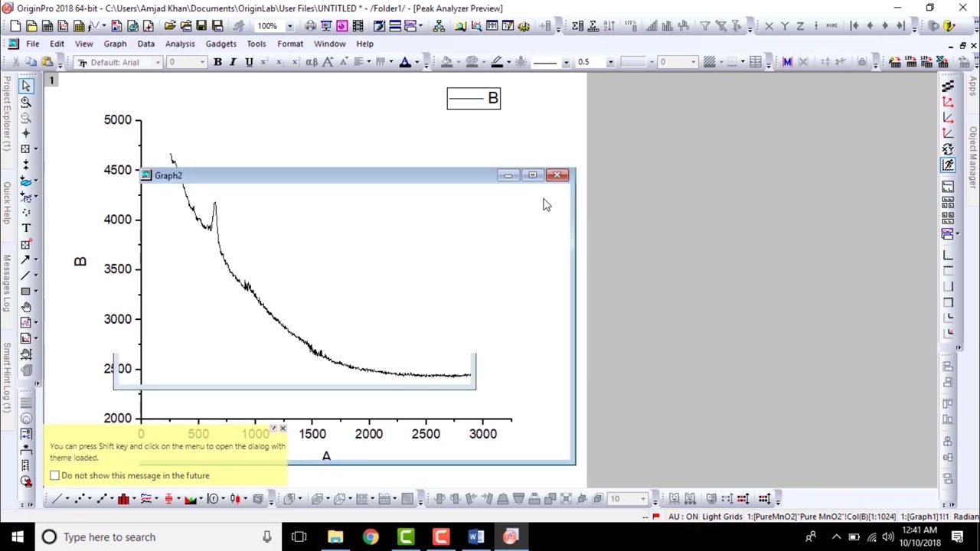The width and height of the screenshot is (980, 551).
Task: Open the font size dropdown
Action: pyautogui.click(x=201, y=62)
